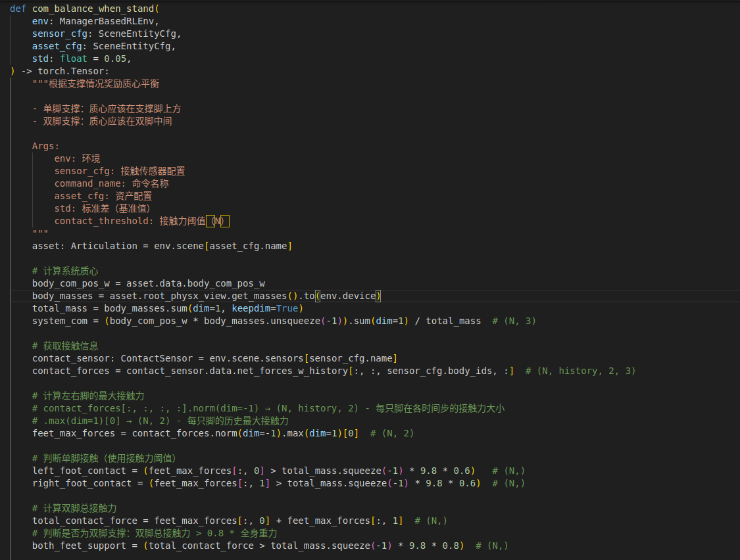Click the comment '# 计算系统质心'
740x560 pixels.
pyautogui.click(x=65, y=271)
